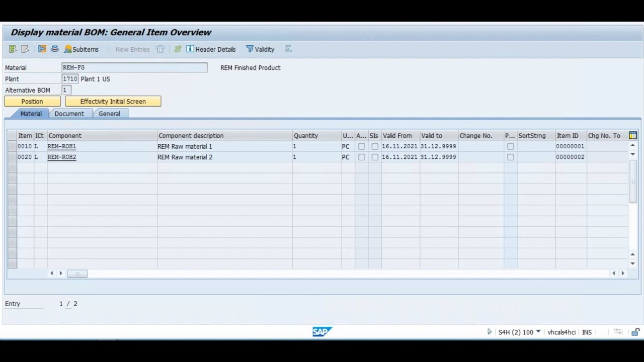Click the trash can delete icon

point(160,49)
